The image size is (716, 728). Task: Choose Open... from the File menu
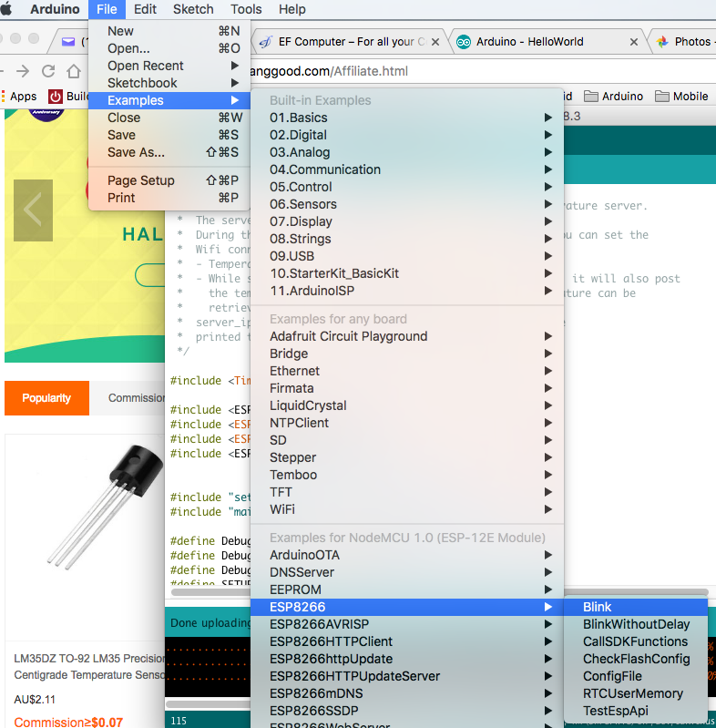(x=169, y=48)
